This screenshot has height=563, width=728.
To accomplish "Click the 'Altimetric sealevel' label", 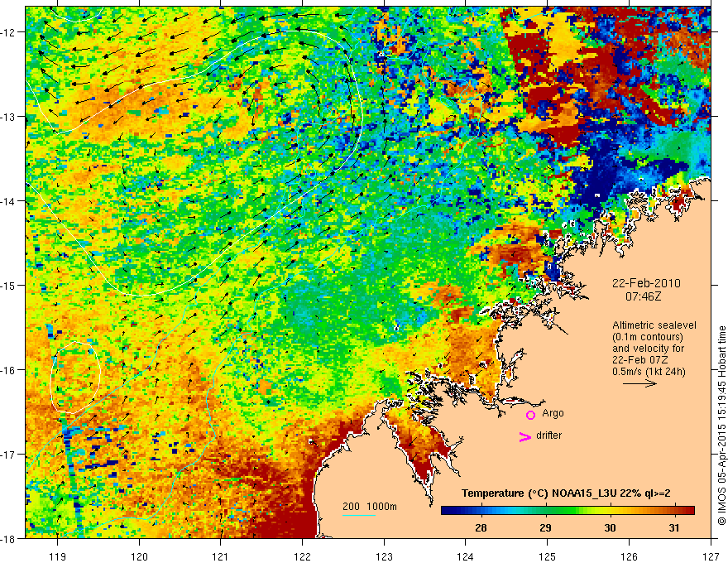I will point(654,325).
